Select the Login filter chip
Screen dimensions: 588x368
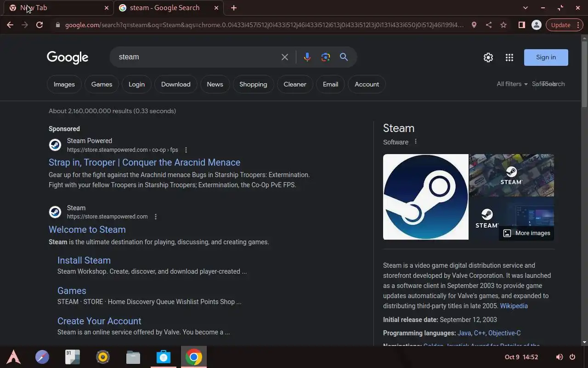click(x=136, y=84)
